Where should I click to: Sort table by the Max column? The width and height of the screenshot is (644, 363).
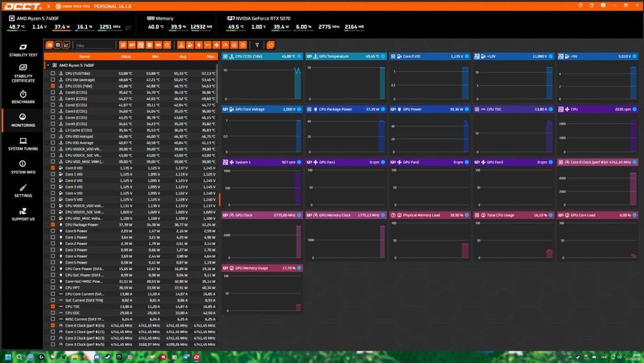click(x=211, y=56)
